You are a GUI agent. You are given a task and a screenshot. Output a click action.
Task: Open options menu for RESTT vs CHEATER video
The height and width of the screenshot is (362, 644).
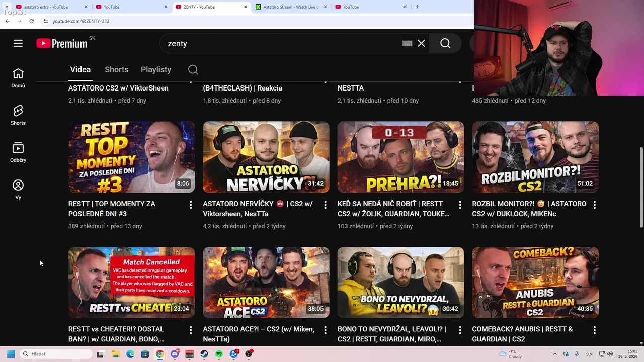tap(191, 330)
